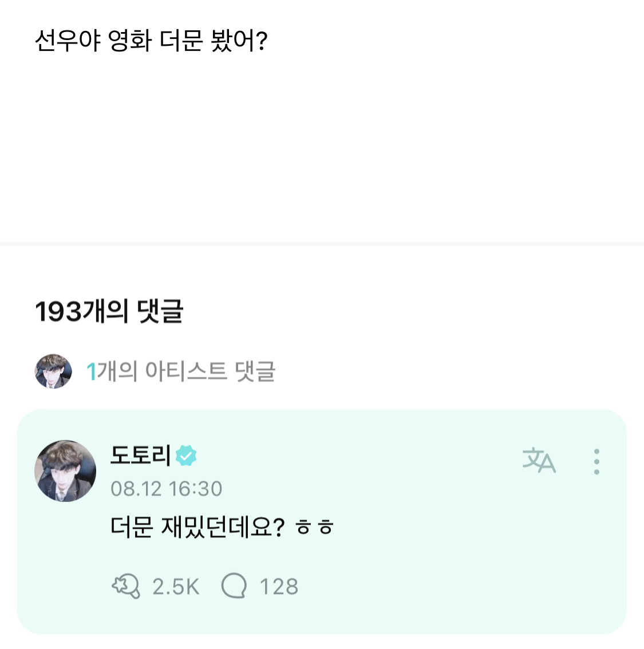Image resolution: width=644 pixels, height=649 pixels.
Task: Click the 2.5K cheer count
Action: click(176, 587)
